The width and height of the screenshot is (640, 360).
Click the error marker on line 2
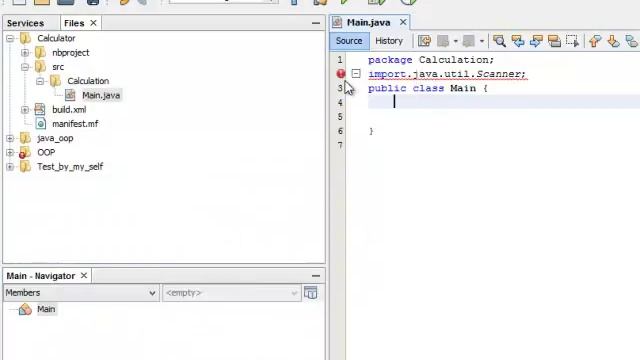341,74
